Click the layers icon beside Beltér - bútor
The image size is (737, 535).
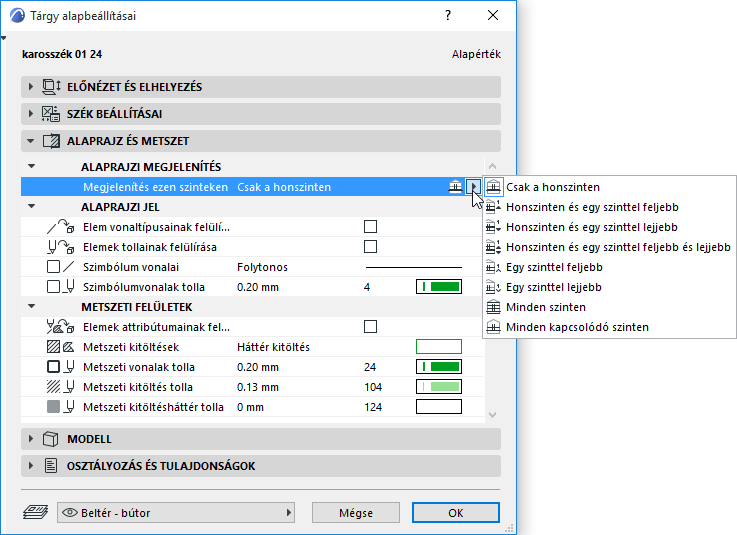(36, 512)
